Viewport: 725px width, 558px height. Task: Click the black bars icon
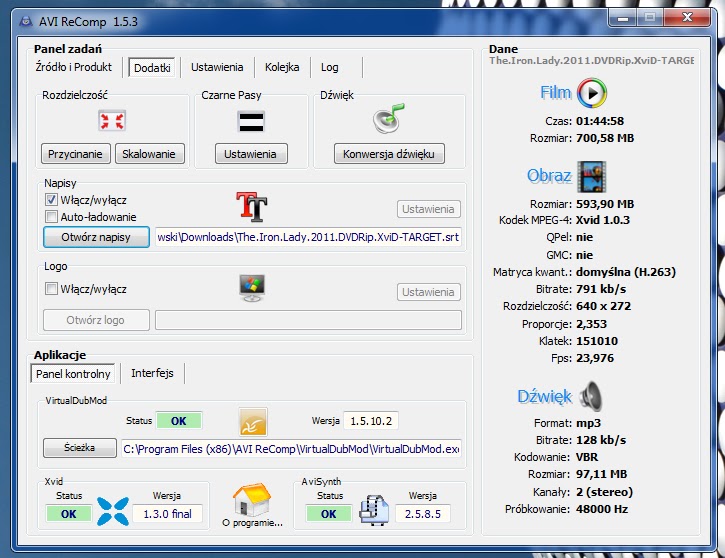coord(251,122)
